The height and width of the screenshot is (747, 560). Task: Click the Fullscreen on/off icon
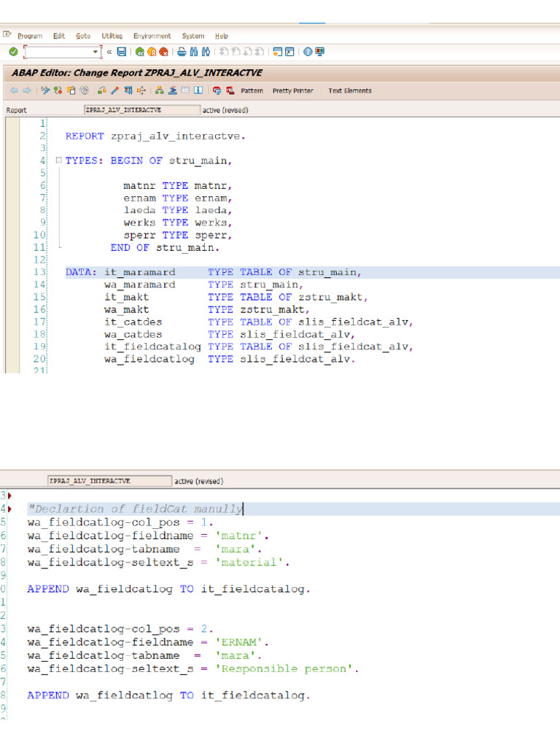(185, 90)
